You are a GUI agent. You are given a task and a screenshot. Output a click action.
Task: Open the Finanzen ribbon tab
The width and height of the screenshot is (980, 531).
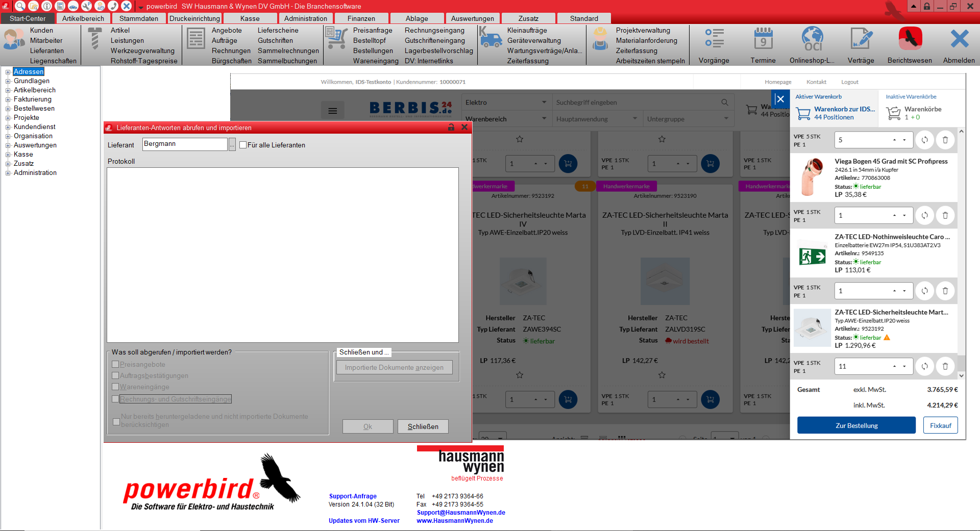click(361, 18)
